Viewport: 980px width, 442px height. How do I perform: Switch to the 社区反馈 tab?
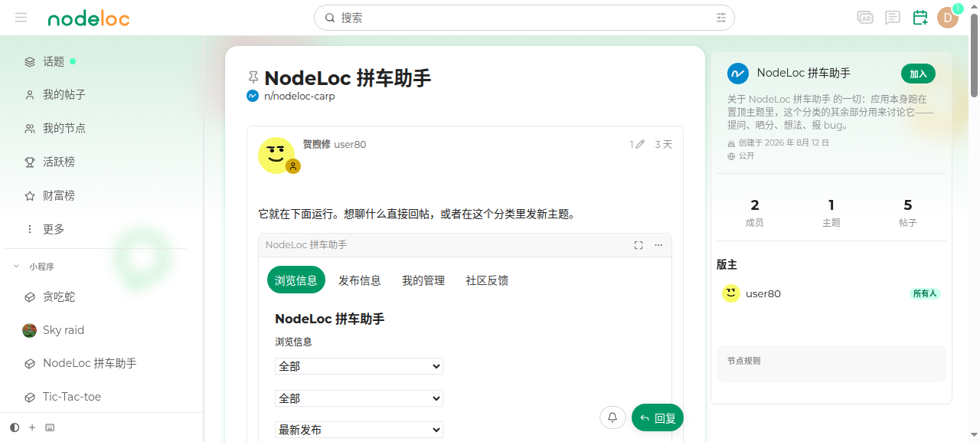coord(487,280)
